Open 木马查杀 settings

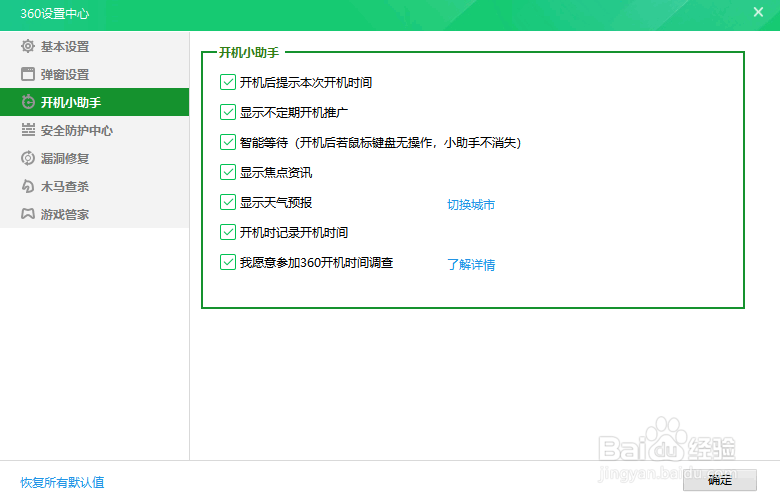[x=95, y=186]
